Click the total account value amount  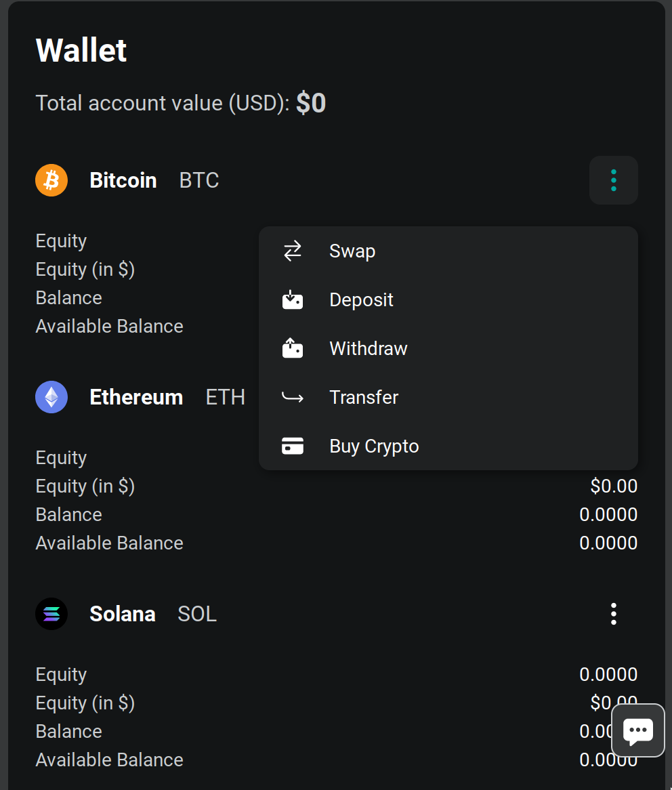(311, 103)
